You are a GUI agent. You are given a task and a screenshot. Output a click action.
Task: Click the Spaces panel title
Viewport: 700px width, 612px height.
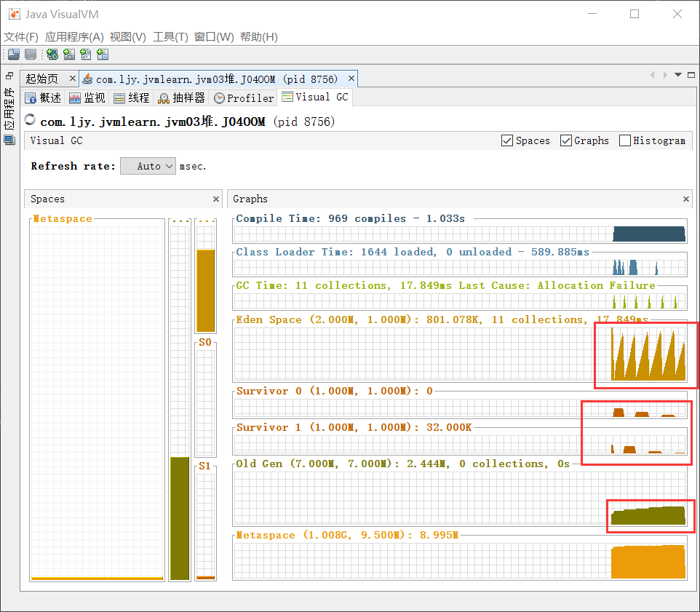47,199
